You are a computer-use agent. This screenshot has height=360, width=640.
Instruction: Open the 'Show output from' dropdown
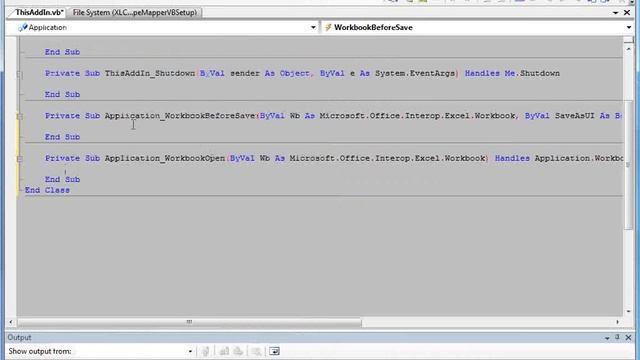tap(190, 351)
